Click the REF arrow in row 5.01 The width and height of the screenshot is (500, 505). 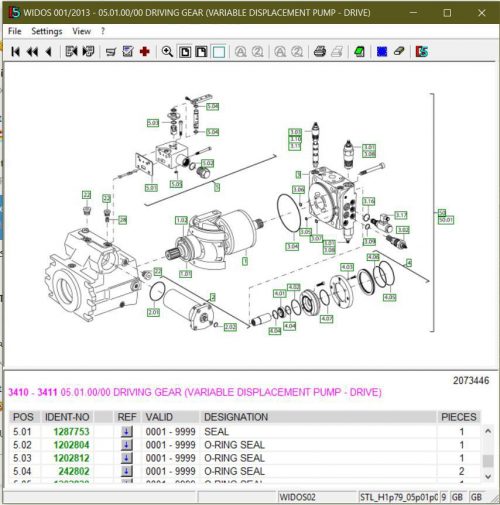[126, 432]
